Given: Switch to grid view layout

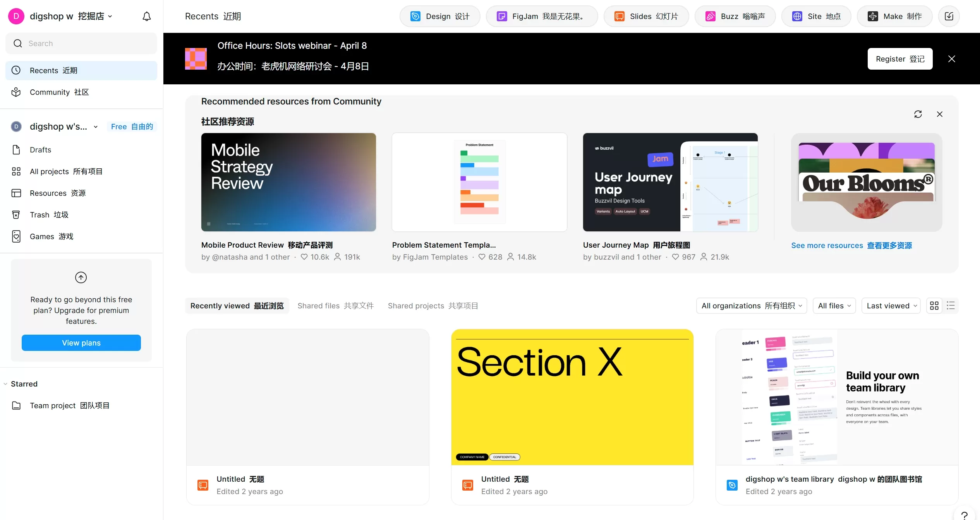Looking at the screenshot, I should (x=934, y=306).
